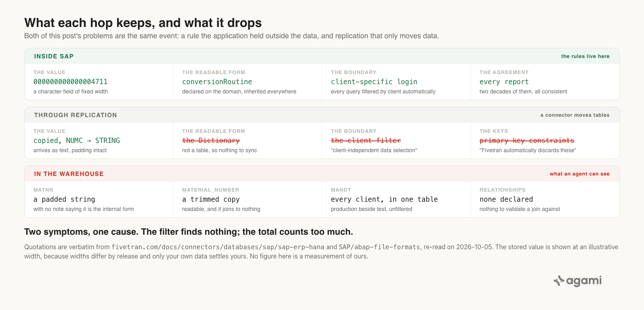The height and width of the screenshot is (310, 644).
Task: Select "not a table, so nothing to sync"
Action: (219, 151)
